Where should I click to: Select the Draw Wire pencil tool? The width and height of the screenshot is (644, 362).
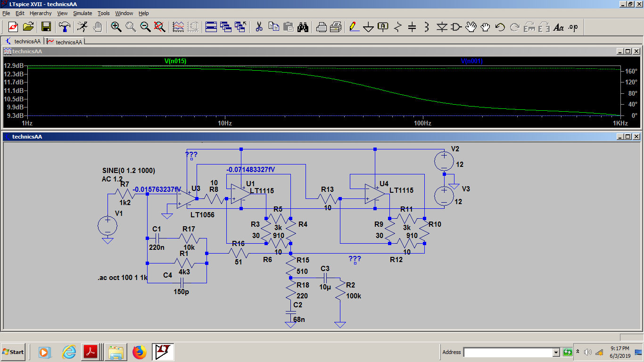point(354,27)
